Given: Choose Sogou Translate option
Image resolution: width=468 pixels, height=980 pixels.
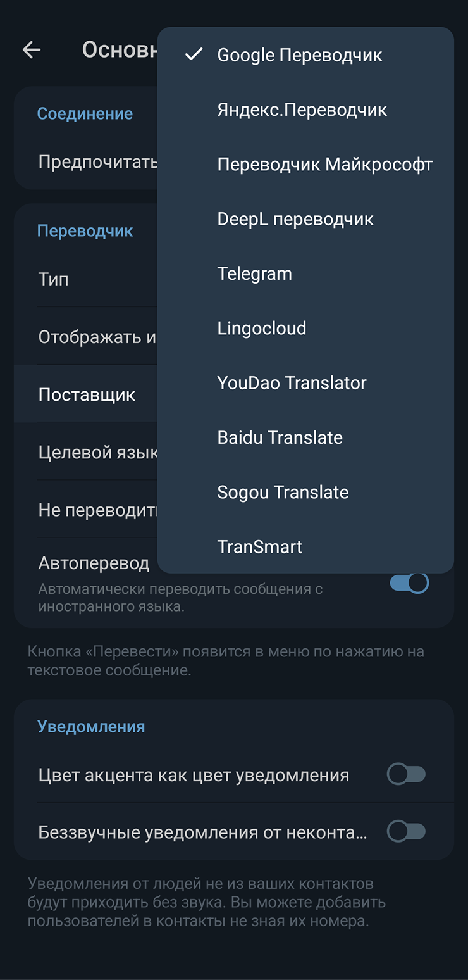Looking at the screenshot, I should click(283, 493).
